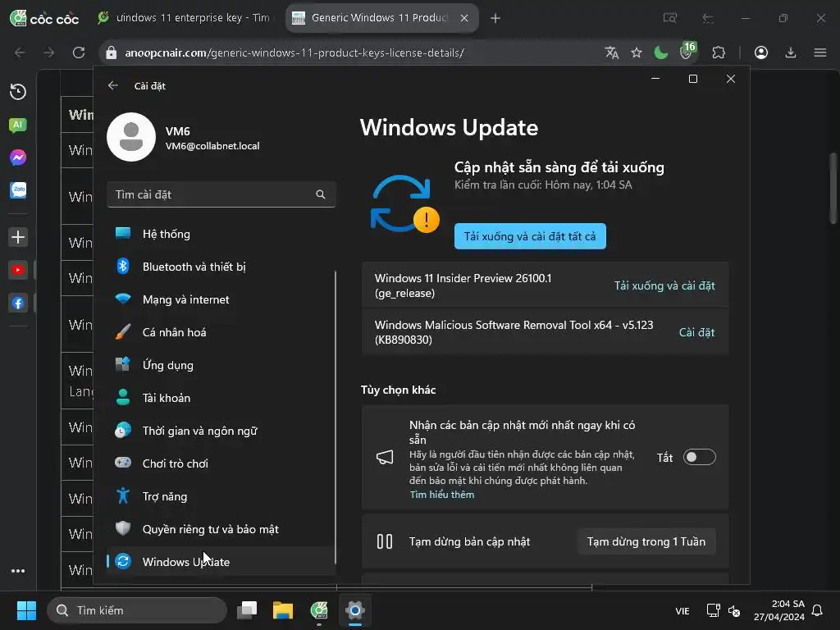Viewport: 840px width, 630px height.
Task: Click the browser page vertical scrollbar
Action: [833, 188]
